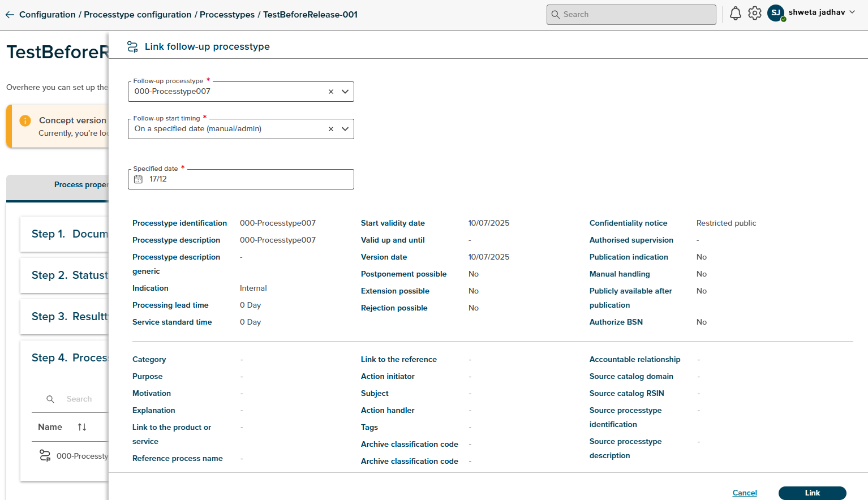
Task: Clear the Follow-up processtype selection
Action: click(331, 92)
